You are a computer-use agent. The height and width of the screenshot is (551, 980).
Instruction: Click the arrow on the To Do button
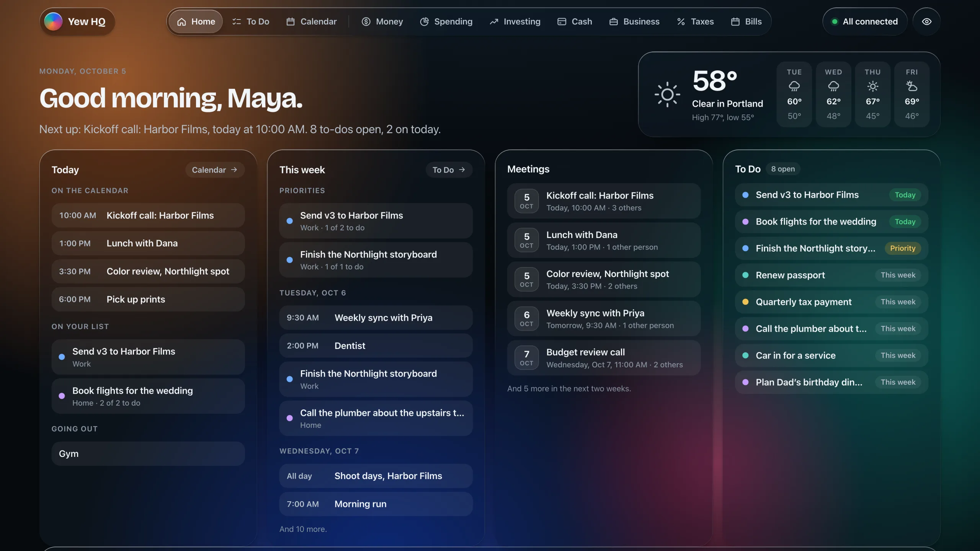(462, 170)
